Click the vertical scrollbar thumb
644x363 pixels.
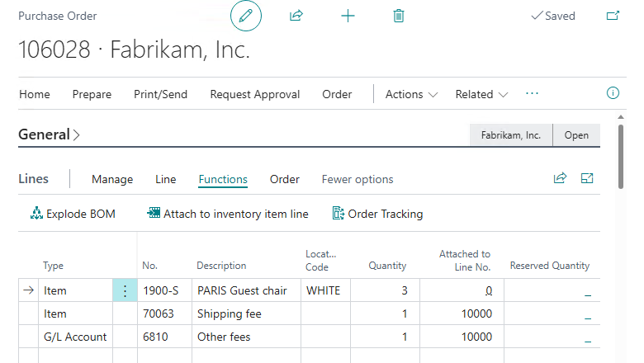621,156
